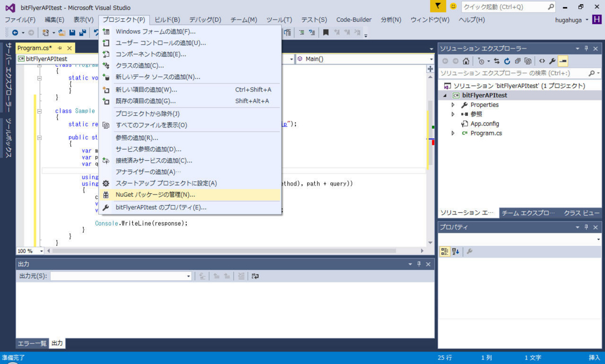
Task: Open the サーバー エクスプローラー side tab
Action: point(8,77)
